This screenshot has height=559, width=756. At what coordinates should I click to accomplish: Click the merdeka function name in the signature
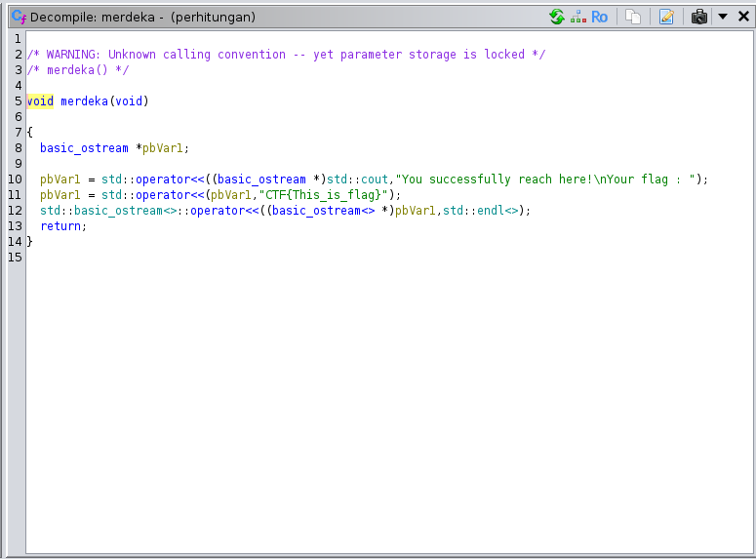[84, 101]
